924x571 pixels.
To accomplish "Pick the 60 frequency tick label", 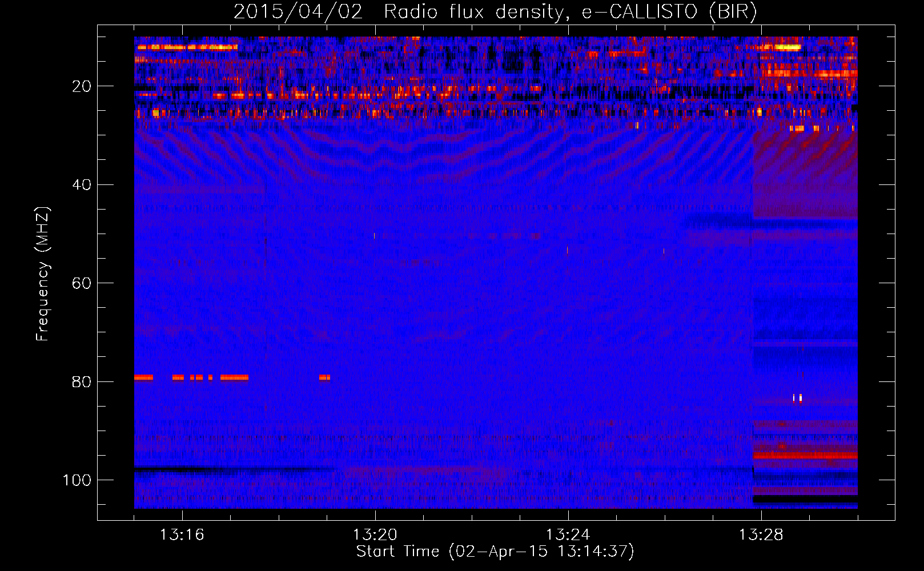I will (82, 284).
